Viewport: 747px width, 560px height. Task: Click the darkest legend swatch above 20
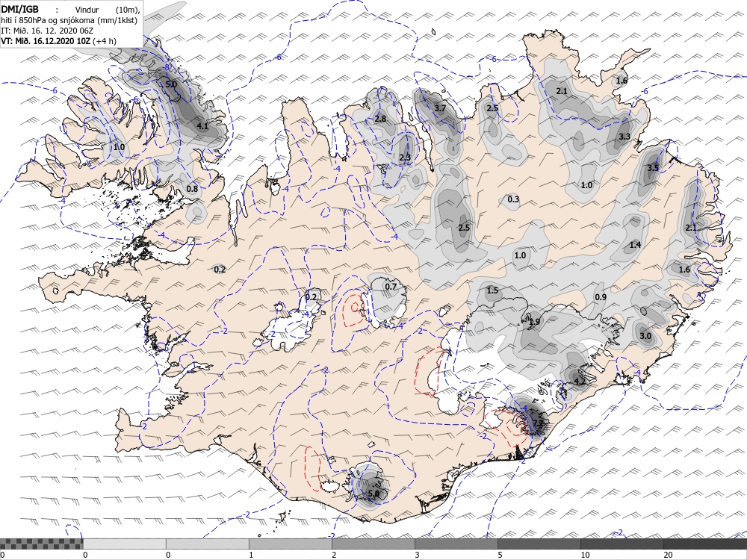705,544
